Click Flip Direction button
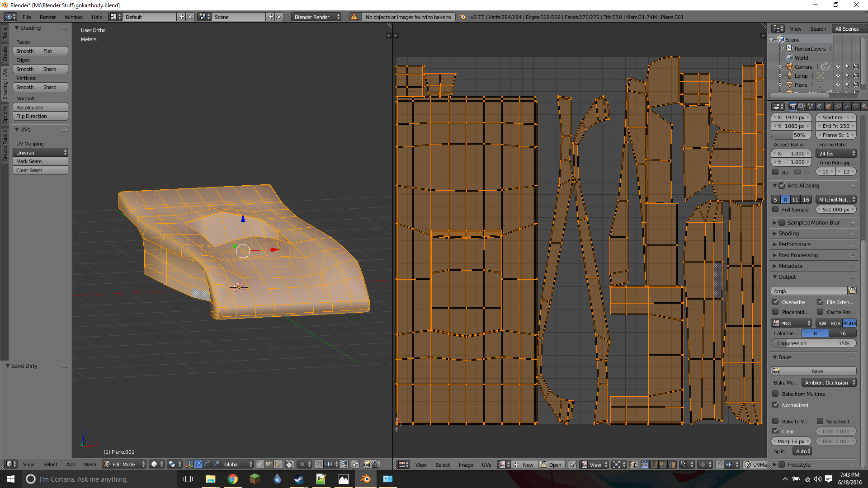This screenshot has height=488, width=868. click(x=40, y=116)
